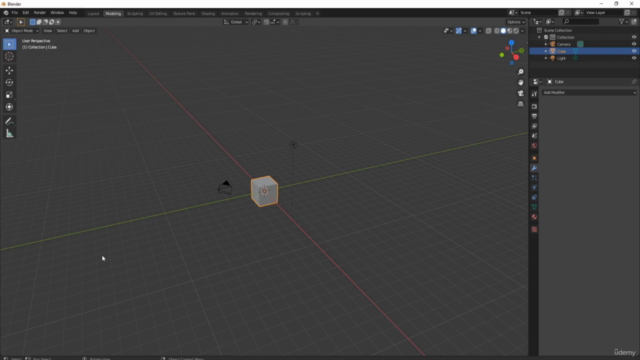Screen dimensions: 640x360
Task: Open the Scene properties tab
Action: click(534, 136)
